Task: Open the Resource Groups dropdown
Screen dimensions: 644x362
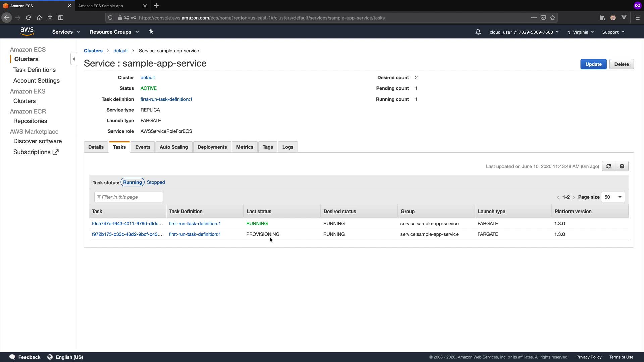Action: pyautogui.click(x=114, y=32)
